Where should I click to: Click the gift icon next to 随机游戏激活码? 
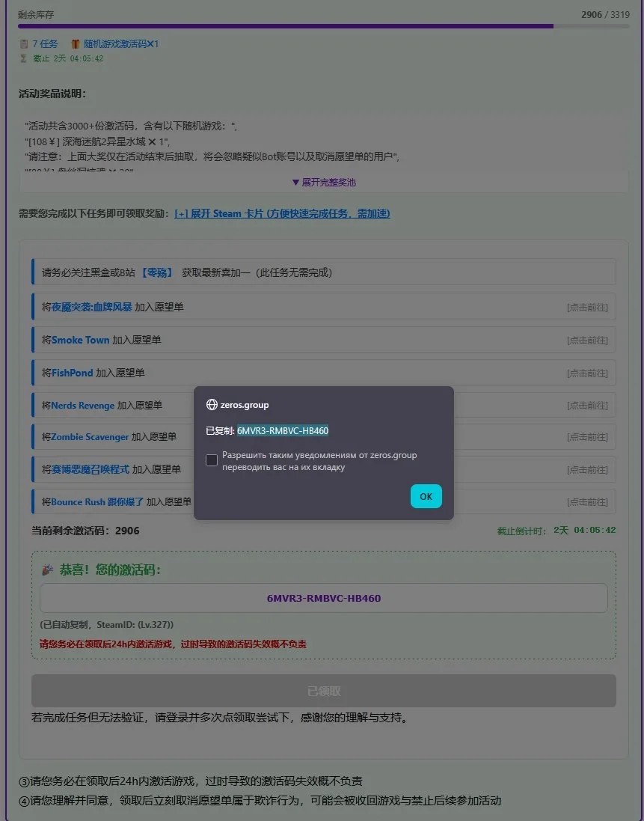tap(76, 44)
